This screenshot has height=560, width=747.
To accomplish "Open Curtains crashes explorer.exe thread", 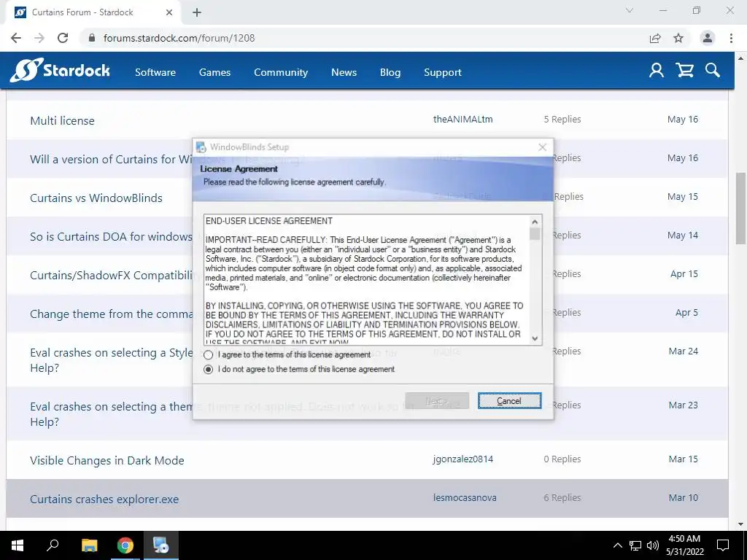I will (104, 499).
